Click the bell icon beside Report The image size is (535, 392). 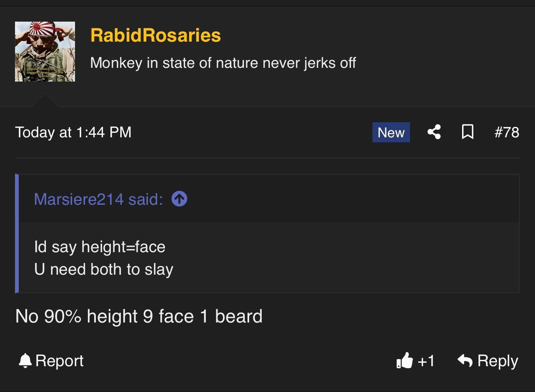[x=25, y=360]
